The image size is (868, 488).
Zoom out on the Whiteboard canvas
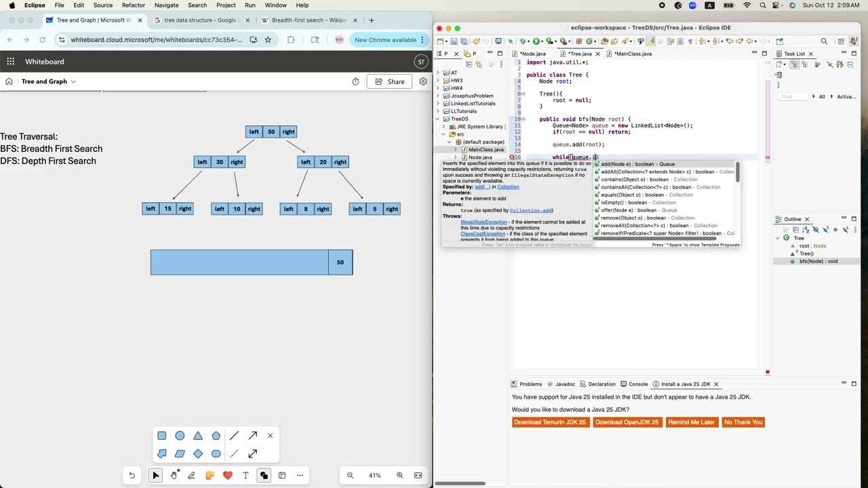(350, 475)
